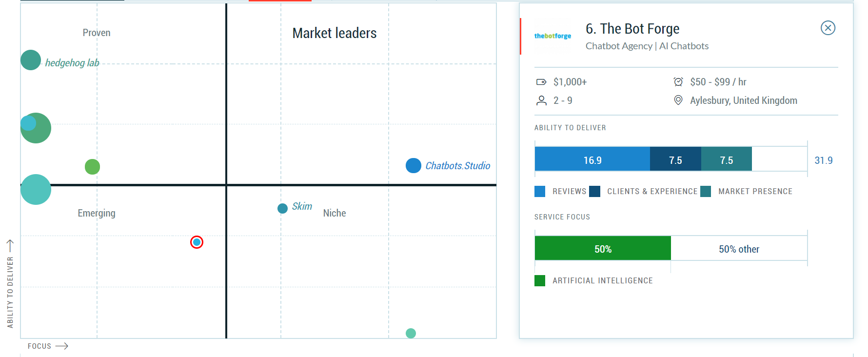Close The Bot Forge details panel
This screenshot has height=357, width=868.
tap(828, 28)
